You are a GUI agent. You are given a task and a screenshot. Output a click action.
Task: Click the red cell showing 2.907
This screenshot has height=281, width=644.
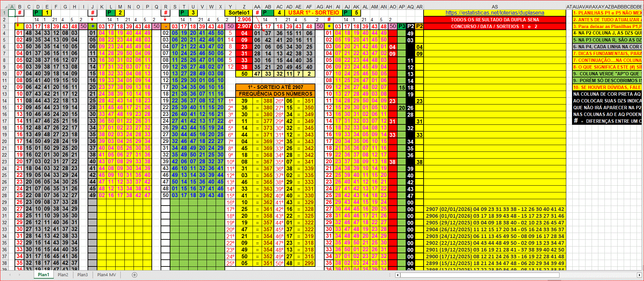pos(244,26)
